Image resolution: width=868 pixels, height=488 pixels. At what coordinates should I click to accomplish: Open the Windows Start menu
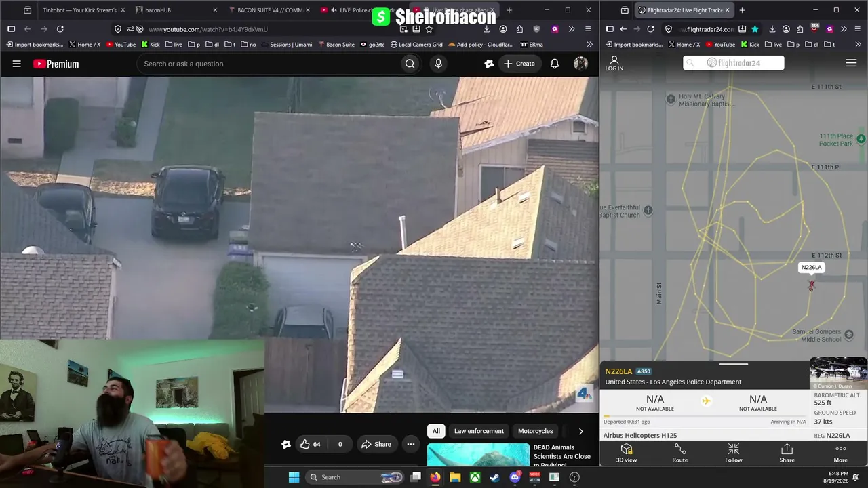tap(294, 477)
